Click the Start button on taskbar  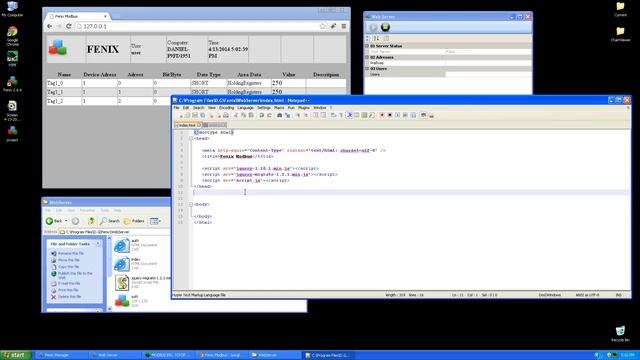coord(16,355)
